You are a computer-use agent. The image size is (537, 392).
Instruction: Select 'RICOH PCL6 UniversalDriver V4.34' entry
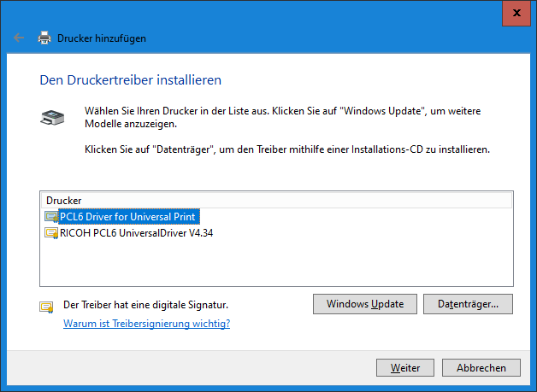tap(136, 232)
